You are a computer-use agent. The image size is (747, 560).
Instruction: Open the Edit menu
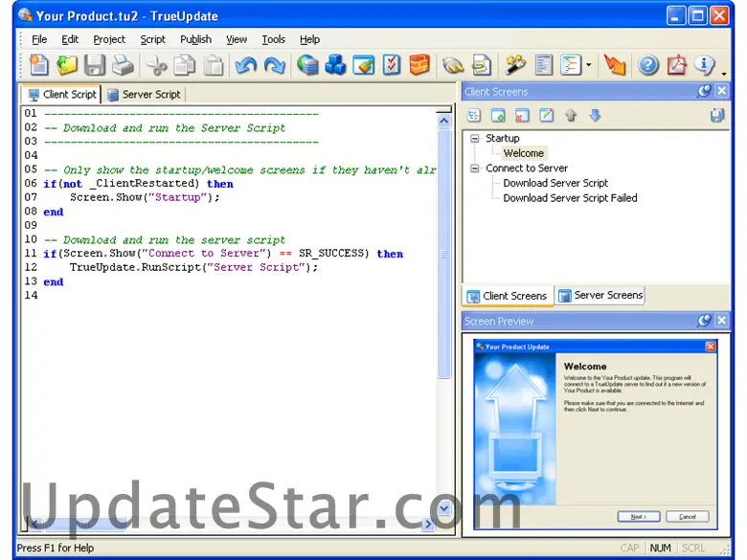tap(70, 39)
